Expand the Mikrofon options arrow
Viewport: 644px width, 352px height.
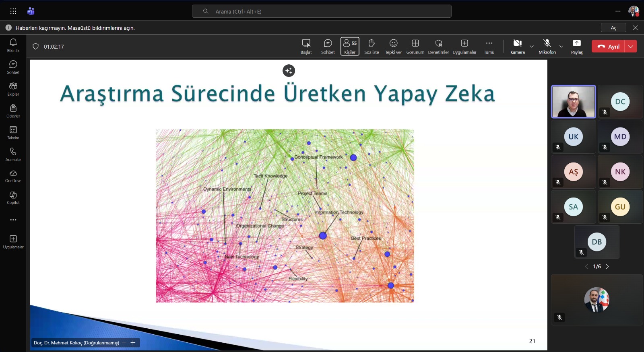pyautogui.click(x=561, y=47)
